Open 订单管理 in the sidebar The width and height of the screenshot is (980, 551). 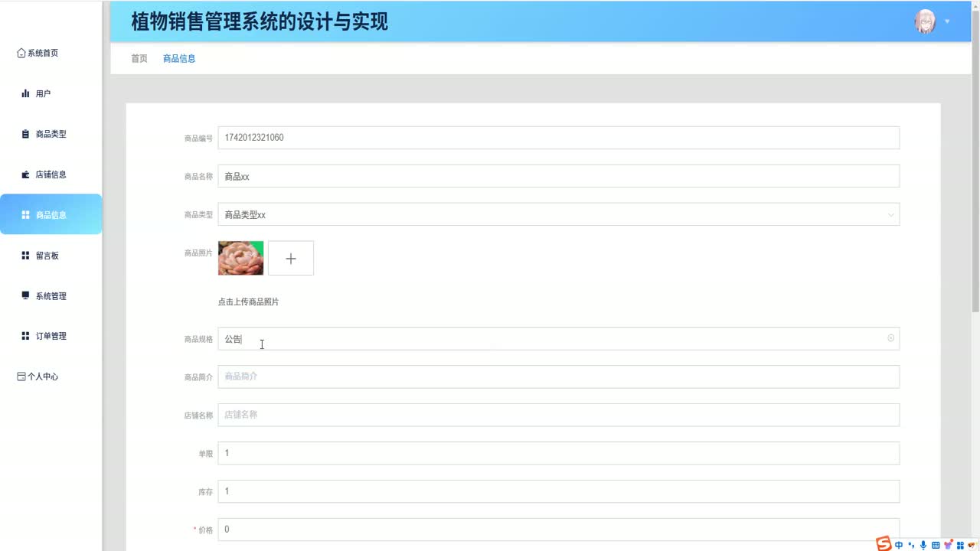[x=51, y=336]
